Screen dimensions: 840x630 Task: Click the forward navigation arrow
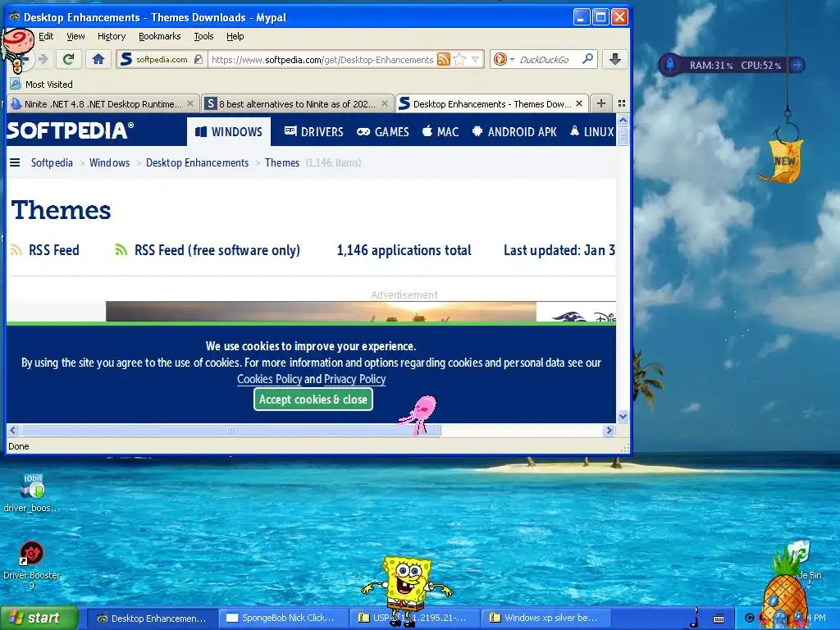click(x=43, y=59)
